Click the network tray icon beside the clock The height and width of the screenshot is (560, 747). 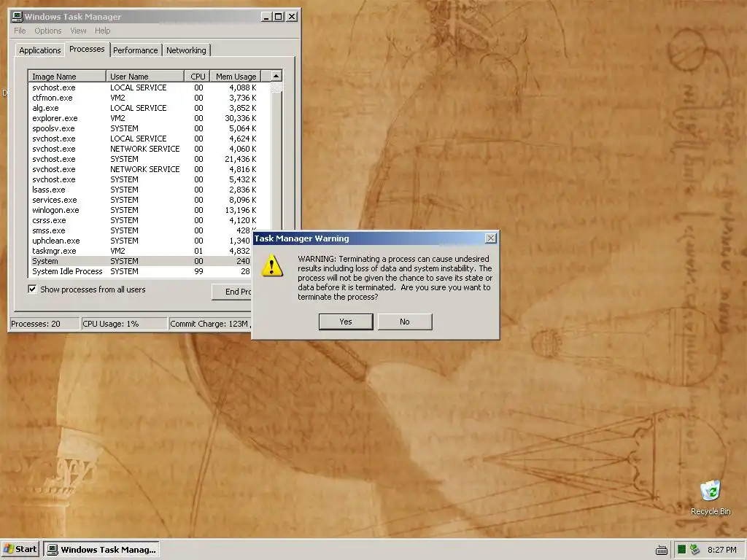tap(694, 550)
